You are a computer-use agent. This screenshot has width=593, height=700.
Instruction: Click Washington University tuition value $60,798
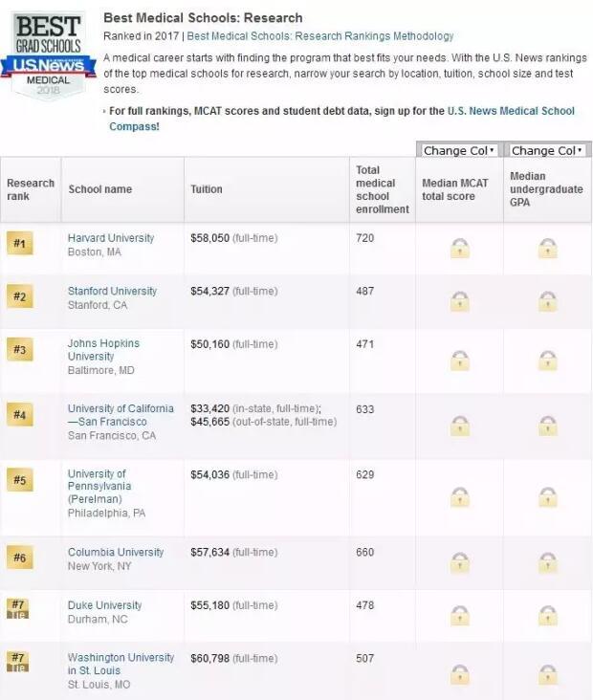coord(209,659)
